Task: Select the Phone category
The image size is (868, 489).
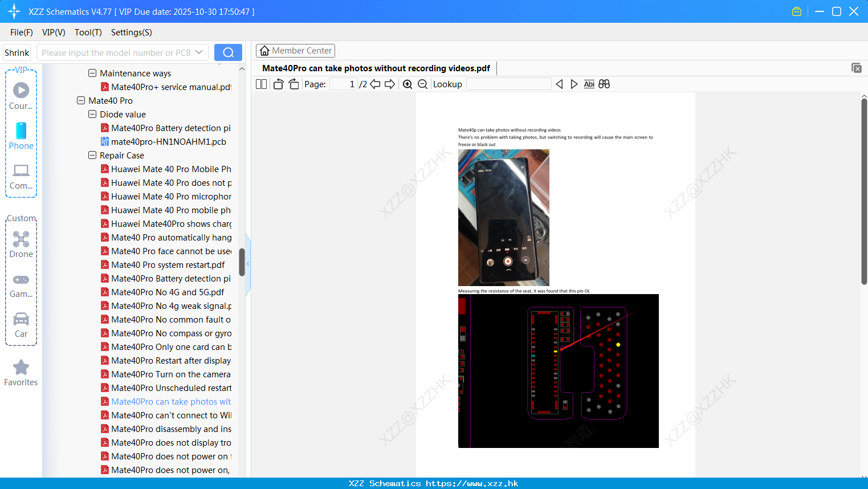Action: click(x=21, y=136)
